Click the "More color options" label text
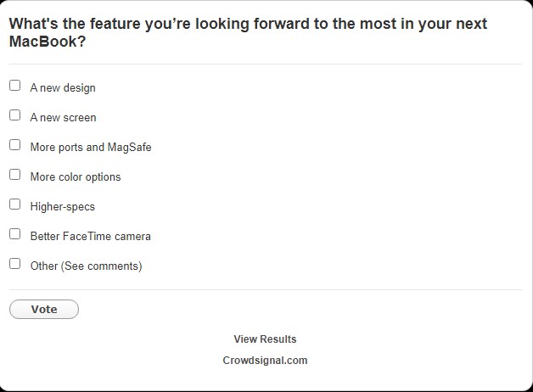 pos(76,177)
